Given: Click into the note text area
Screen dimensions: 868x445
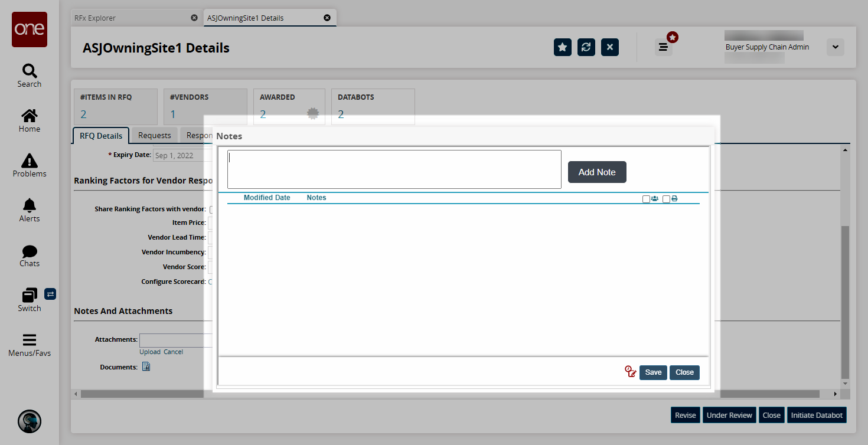Looking at the screenshot, I should click(x=394, y=169).
